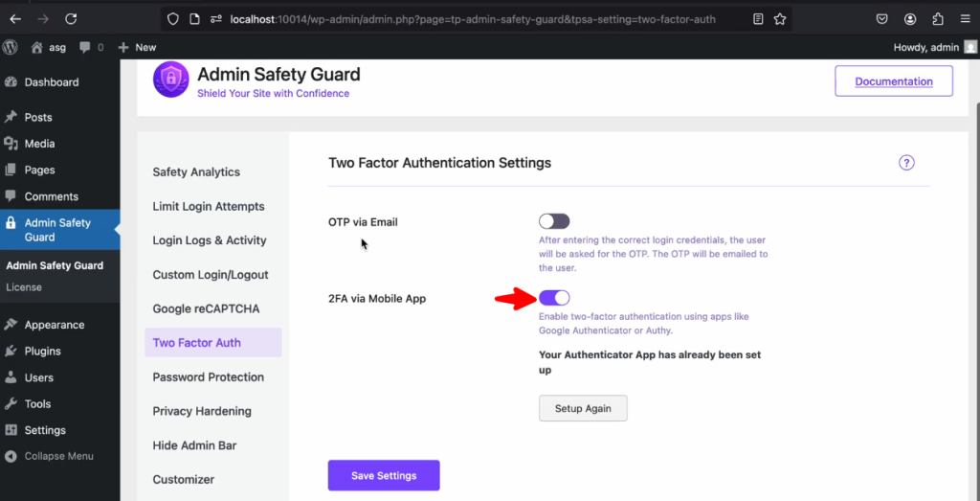Enable the OTP via Email toggle
This screenshot has width=980, height=501.
[x=554, y=221]
